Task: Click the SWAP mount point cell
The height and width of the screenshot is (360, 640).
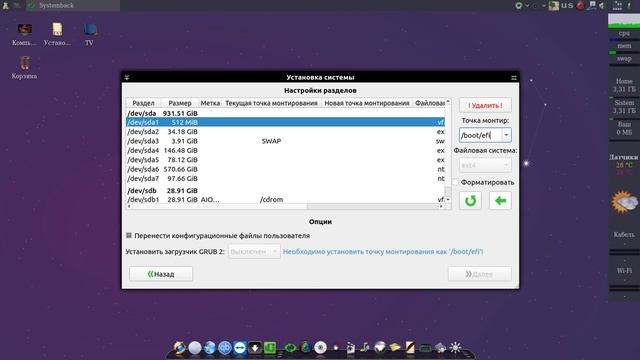Action: coord(271,141)
